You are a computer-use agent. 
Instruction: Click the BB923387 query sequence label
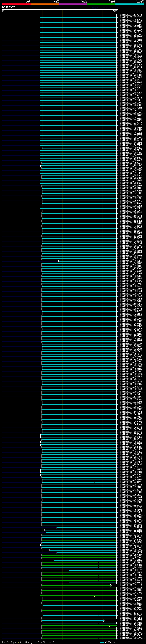pyautogui.click(x=8, y=8)
